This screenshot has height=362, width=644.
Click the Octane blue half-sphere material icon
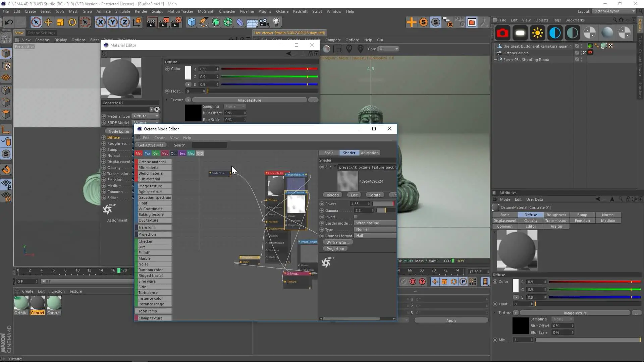coord(555,33)
